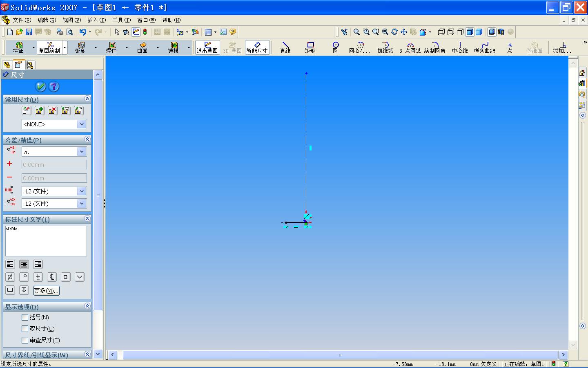
Task: Open the tolerance type dropdown showing 无
Action: 82,152
